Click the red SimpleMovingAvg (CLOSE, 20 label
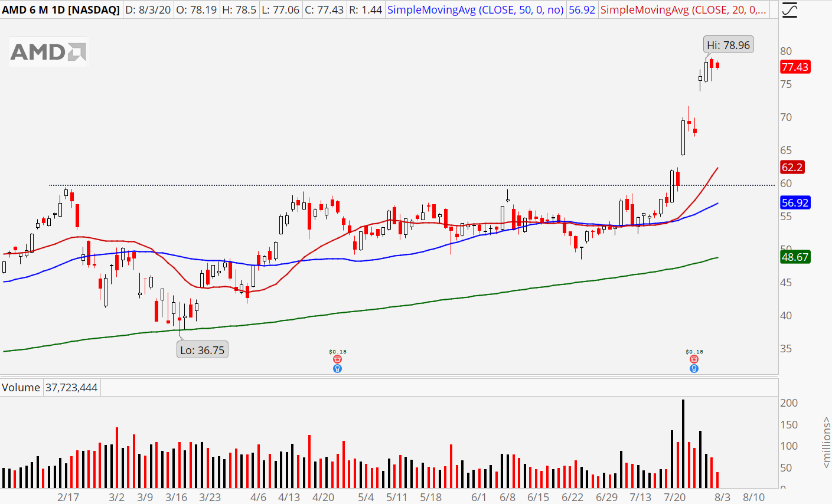832x504 pixels. click(x=683, y=10)
